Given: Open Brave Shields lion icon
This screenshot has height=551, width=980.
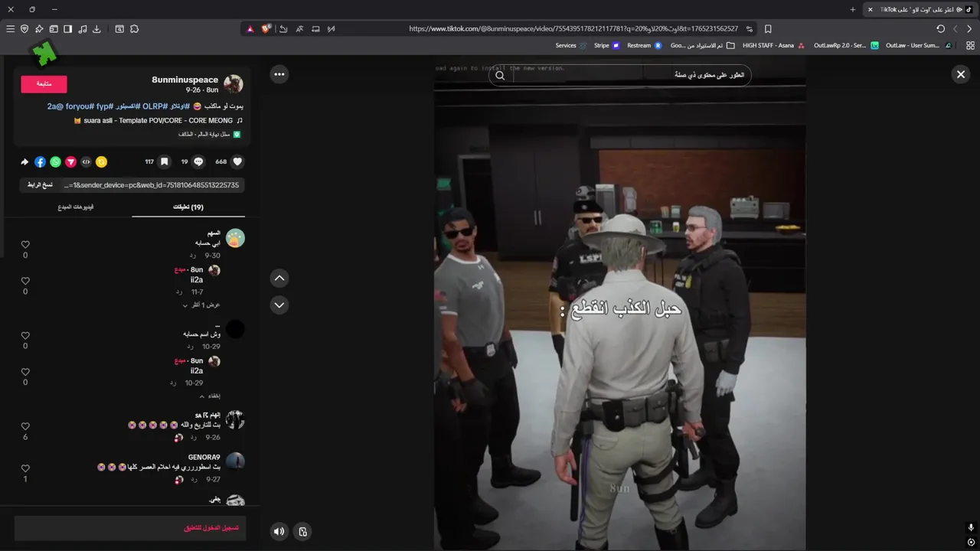Looking at the screenshot, I should [266, 29].
